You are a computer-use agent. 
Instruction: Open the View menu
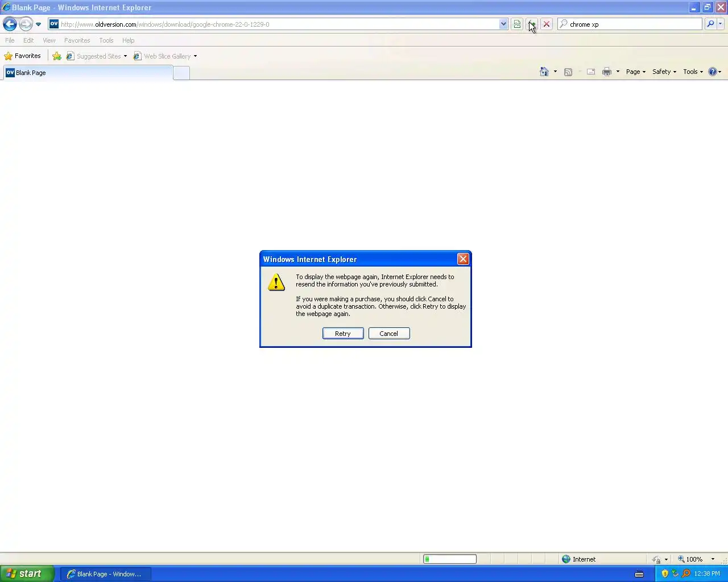(x=49, y=40)
